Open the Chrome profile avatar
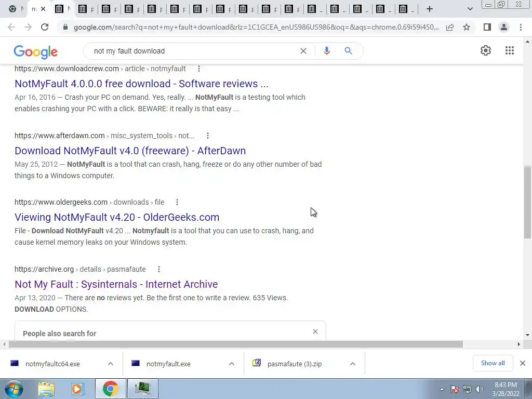This screenshot has height=399, width=532. coord(504,27)
